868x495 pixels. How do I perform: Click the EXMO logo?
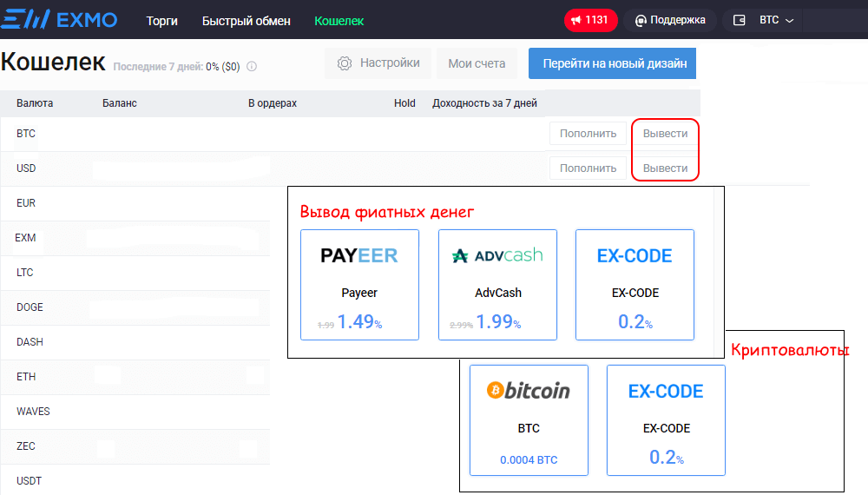click(59, 20)
